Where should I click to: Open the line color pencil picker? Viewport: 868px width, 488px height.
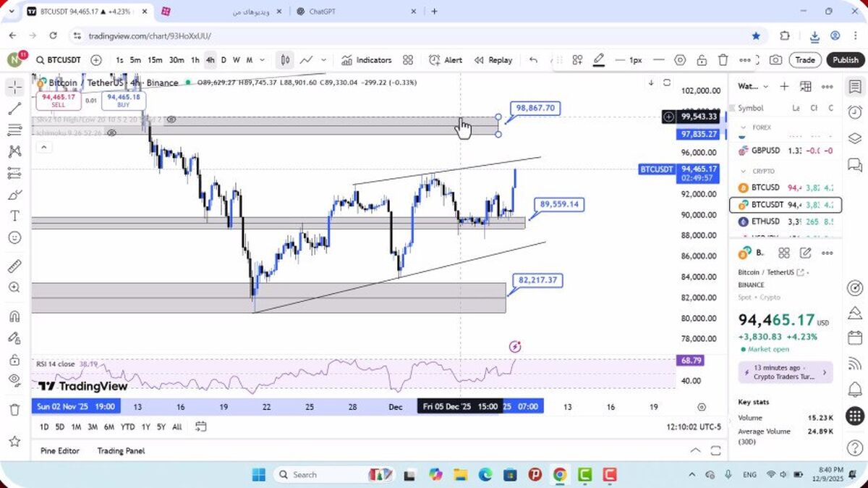(x=599, y=60)
